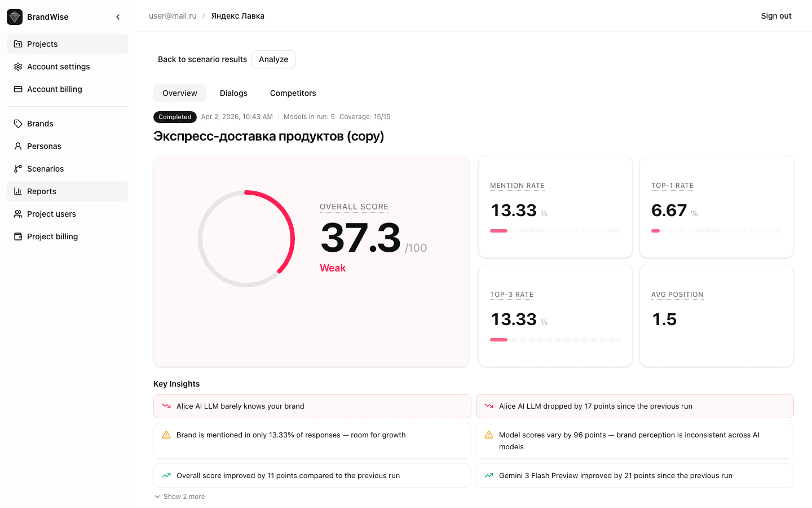Collapse the sidebar with the chevron arrow
Screen dimensions: 812x508
[118, 16]
